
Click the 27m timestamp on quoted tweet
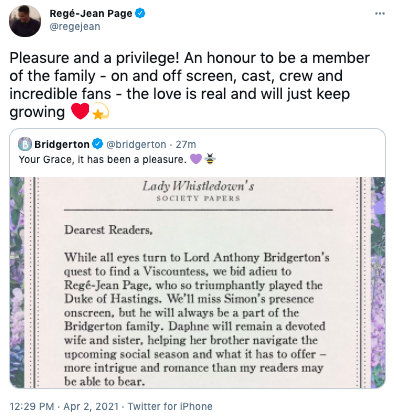[186, 144]
